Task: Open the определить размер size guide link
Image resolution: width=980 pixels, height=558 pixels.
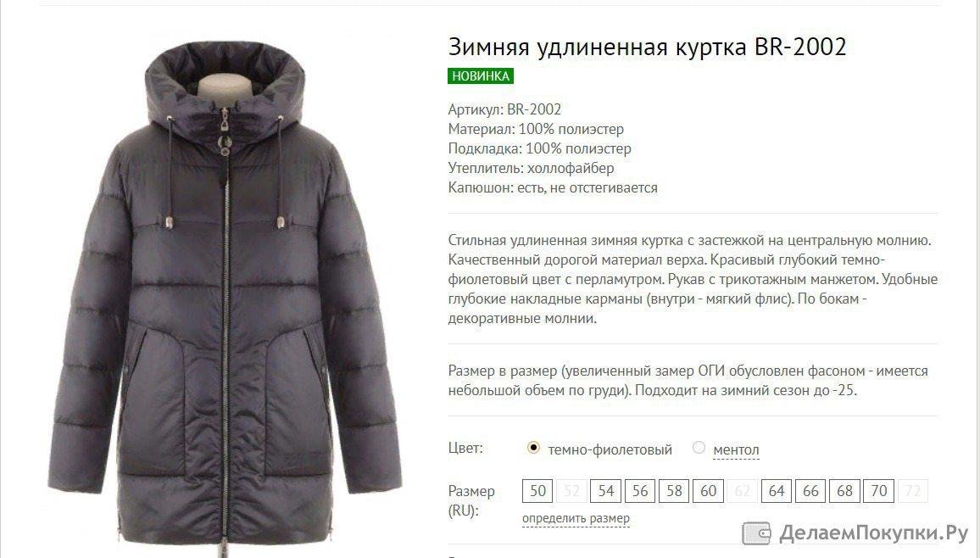Action: pyautogui.click(x=576, y=519)
